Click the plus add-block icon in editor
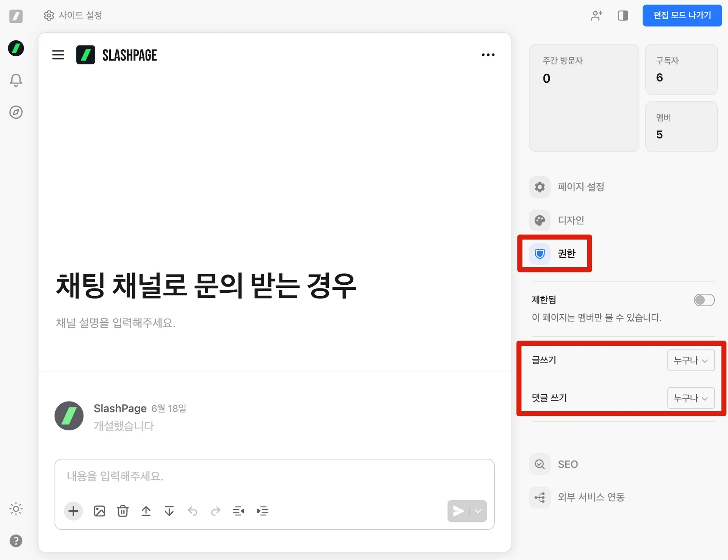Viewport: 728px width, 560px height. [x=73, y=511]
